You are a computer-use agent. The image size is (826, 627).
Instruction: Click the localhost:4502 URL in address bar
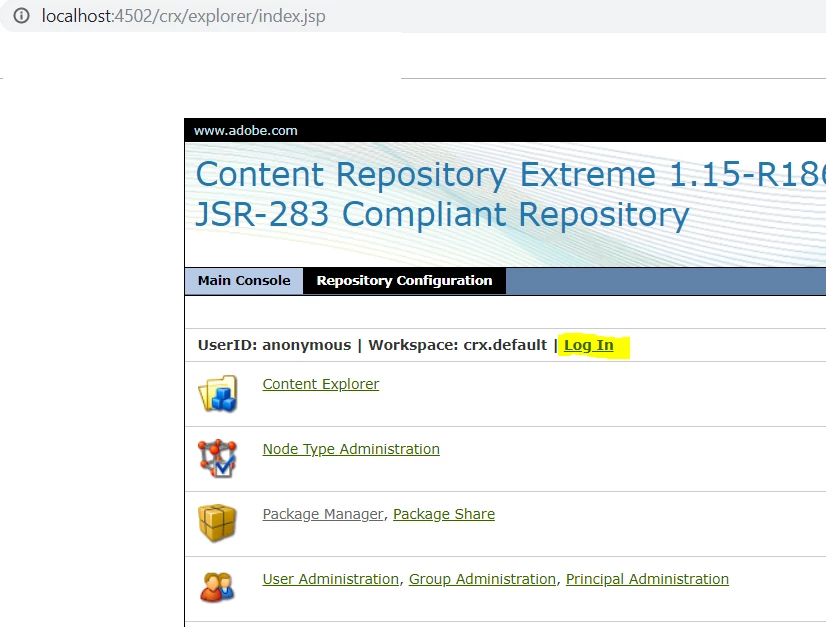(183, 16)
